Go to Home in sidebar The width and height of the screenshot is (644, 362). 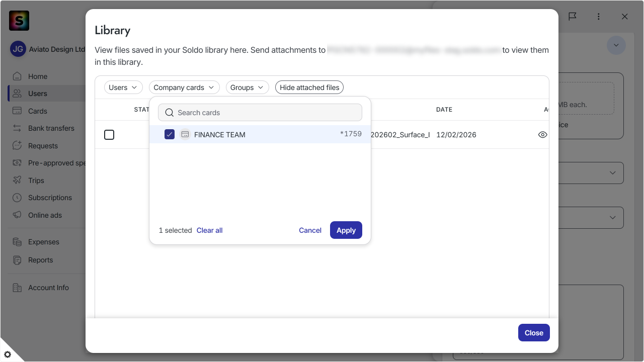(38, 76)
